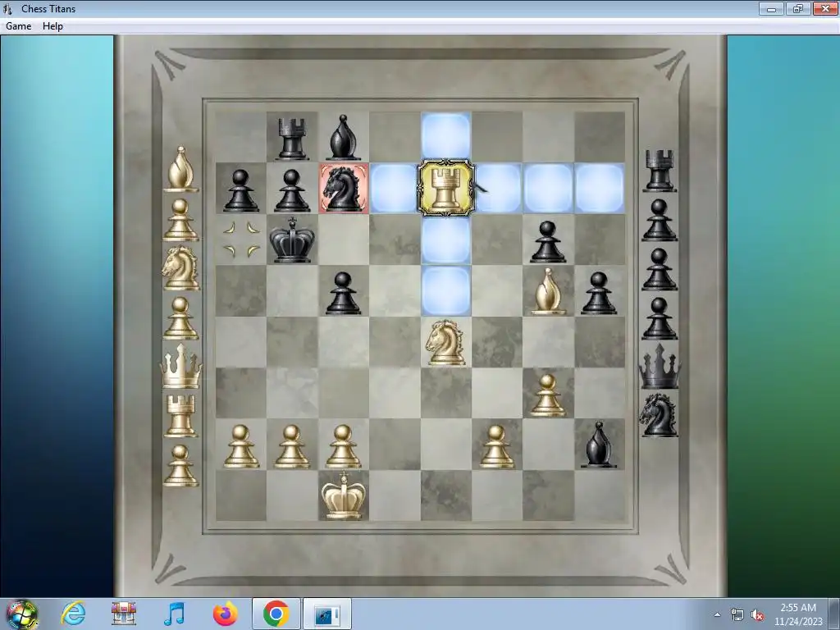Move rook to highlighted square e8
Image resolution: width=840 pixels, height=630 pixels.
coord(445,137)
